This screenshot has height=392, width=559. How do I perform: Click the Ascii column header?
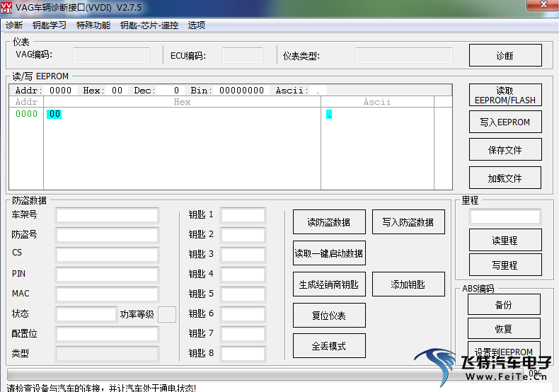tap(377, 102)
